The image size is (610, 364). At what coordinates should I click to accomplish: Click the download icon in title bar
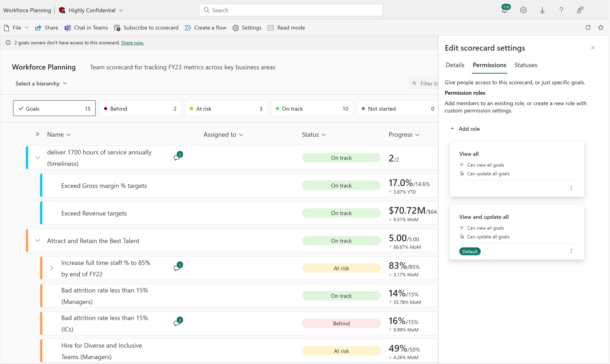(543, 9)
